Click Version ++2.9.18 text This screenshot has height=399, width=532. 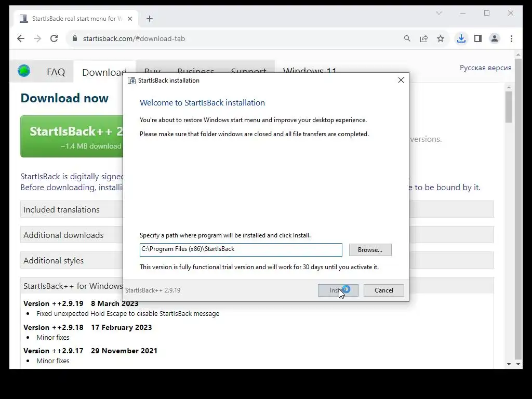coord(54,327)
